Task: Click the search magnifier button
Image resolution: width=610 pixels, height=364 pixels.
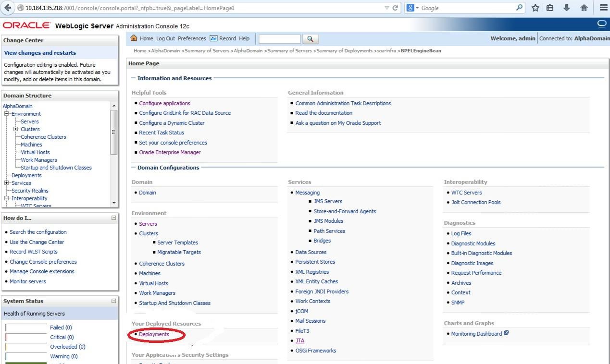Action: point(311,39)
